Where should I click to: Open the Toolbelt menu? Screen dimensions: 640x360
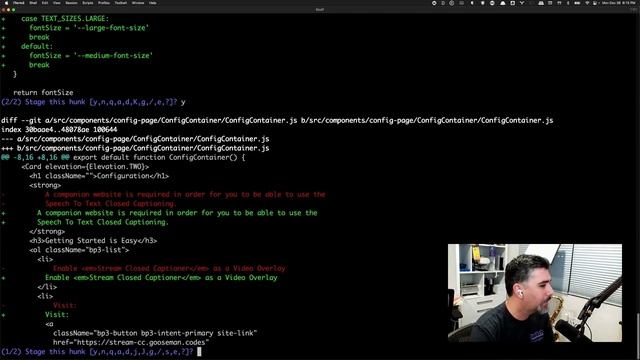(x=121, y=3)
